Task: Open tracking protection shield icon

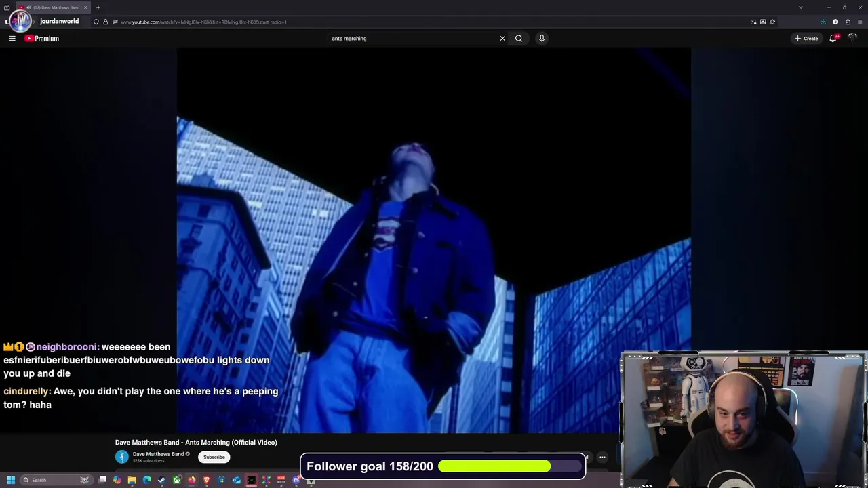Action: [96, 22]
